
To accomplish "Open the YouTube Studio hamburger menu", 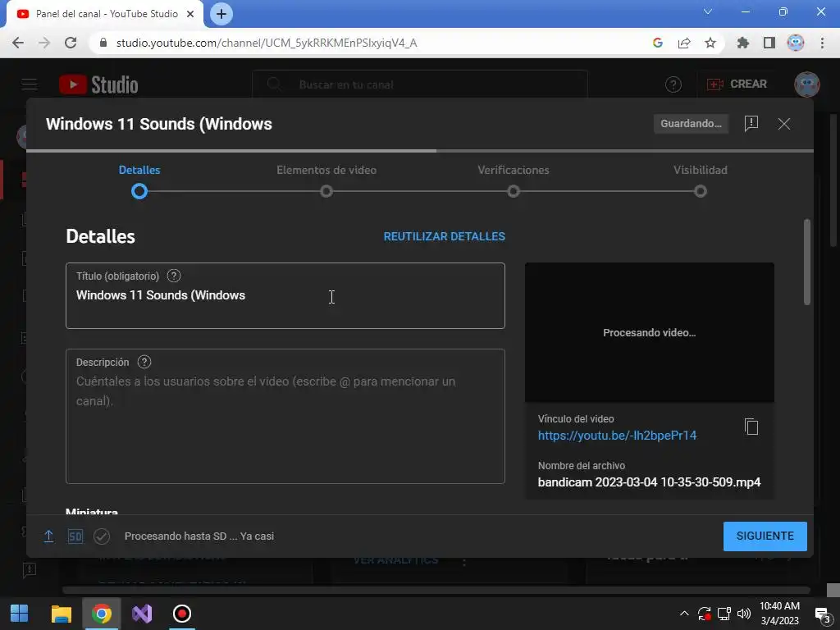I will coord(29,84).
